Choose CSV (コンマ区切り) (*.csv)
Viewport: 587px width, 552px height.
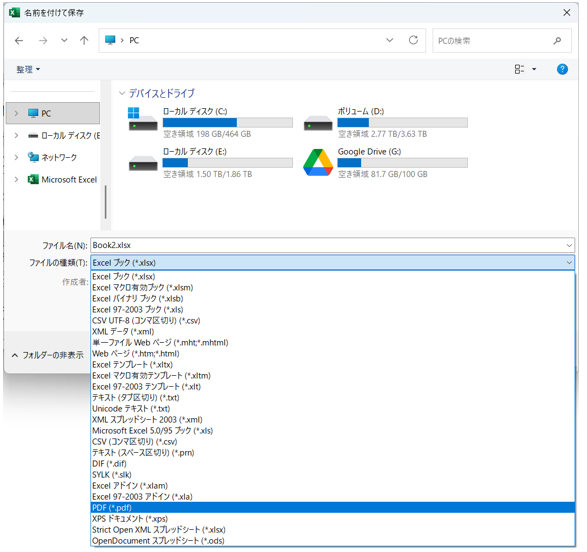point(333,442)
